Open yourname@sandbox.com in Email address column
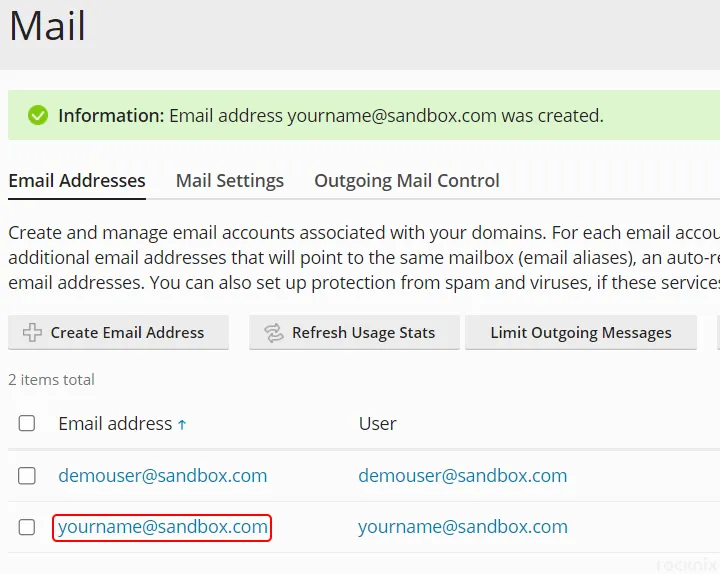 (x=163, y=527)
